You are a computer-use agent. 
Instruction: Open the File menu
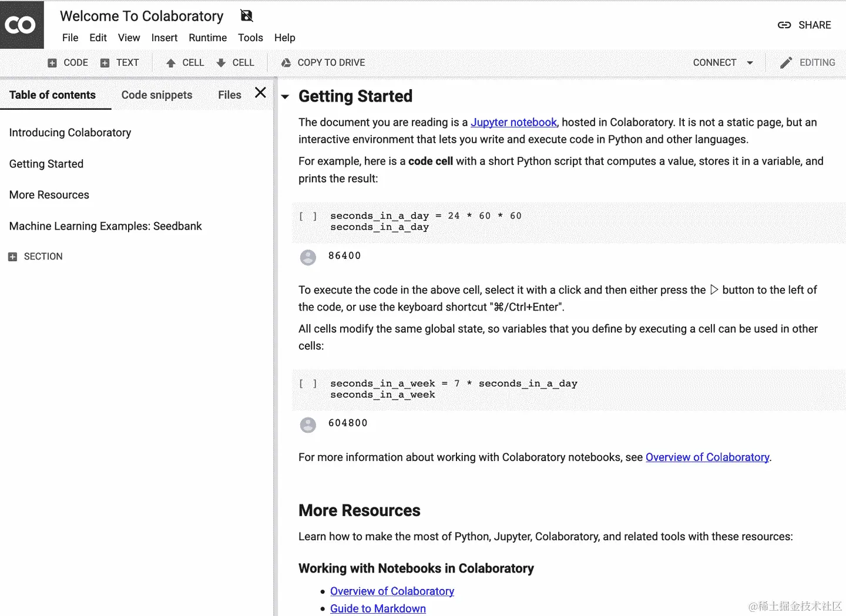[70, 38]
